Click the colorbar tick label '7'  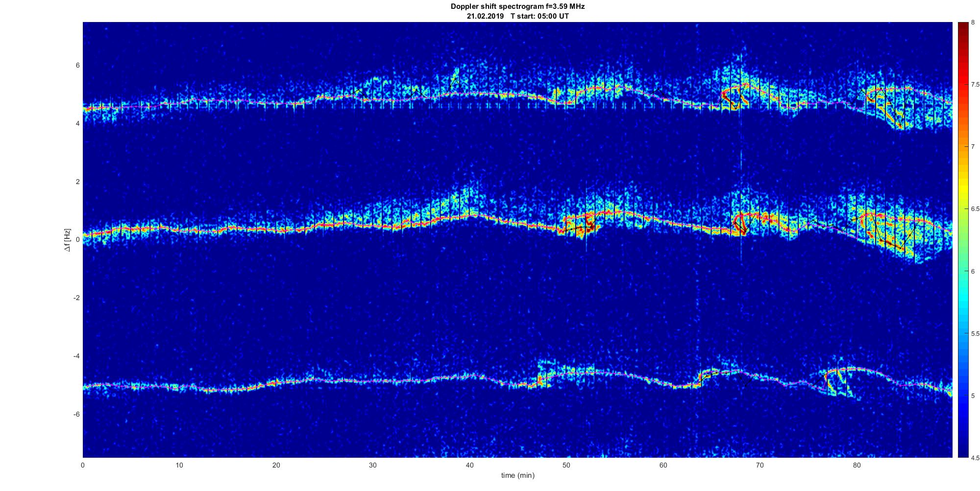tap(974, 147)
